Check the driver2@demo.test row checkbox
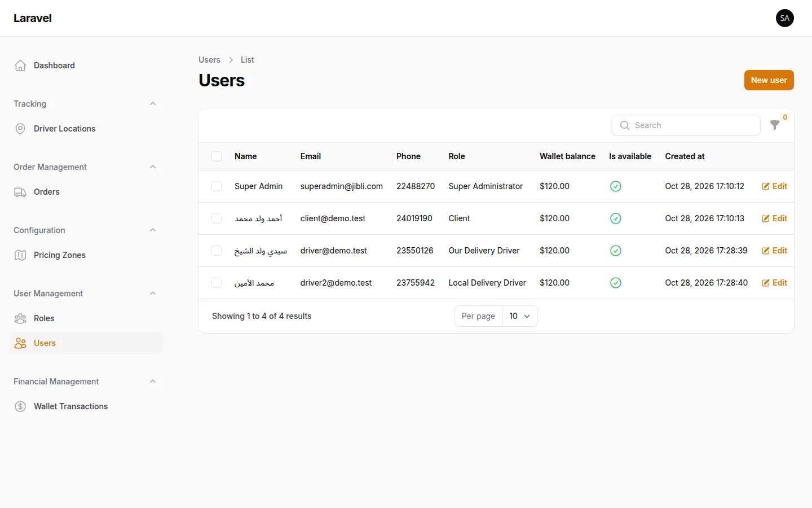 [x=217, y=283]
